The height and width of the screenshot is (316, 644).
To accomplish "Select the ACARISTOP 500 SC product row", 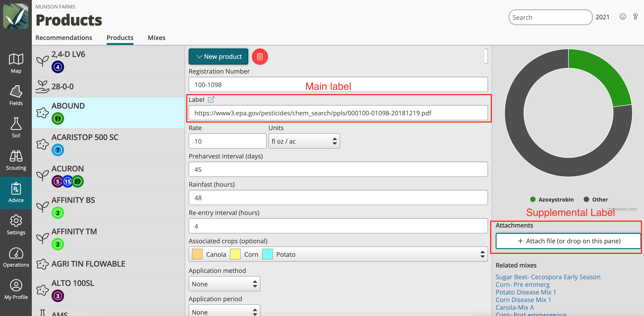I will [x=108, y=145].
